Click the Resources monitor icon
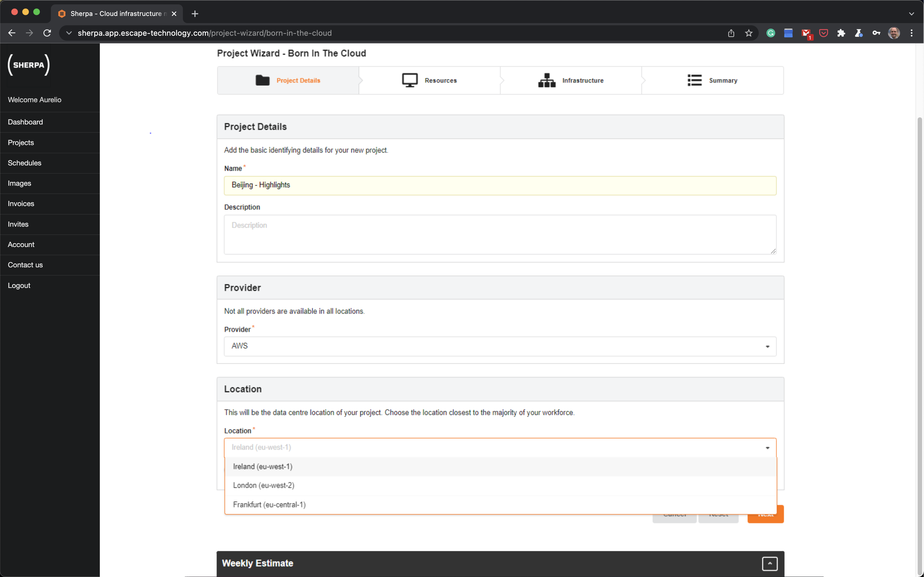 [410, 80]
